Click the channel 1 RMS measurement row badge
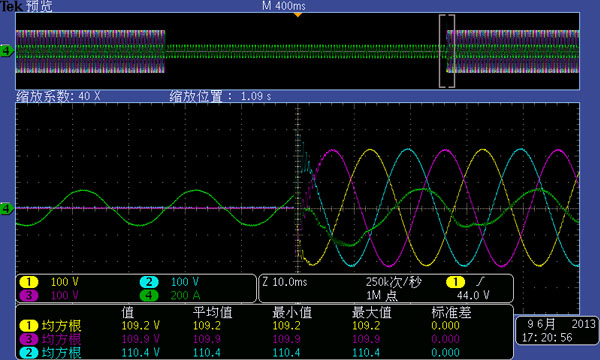 click(x=29, y=326)
